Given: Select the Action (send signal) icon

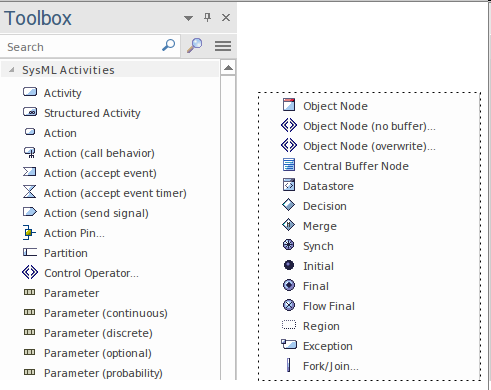Looking at the screenshot, I should 30,212.
